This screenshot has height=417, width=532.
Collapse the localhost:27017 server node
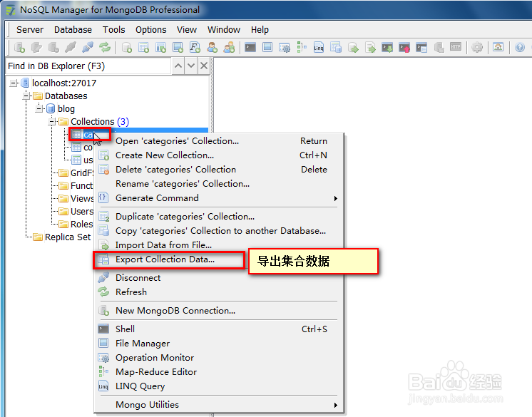[x=14, y=83]
